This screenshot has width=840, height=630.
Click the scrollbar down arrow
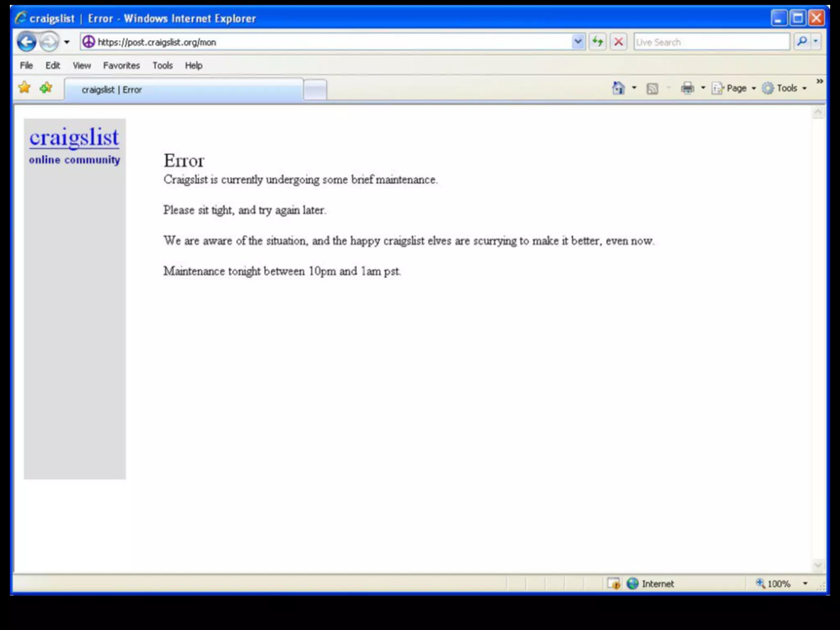click(x=818, y=565)
